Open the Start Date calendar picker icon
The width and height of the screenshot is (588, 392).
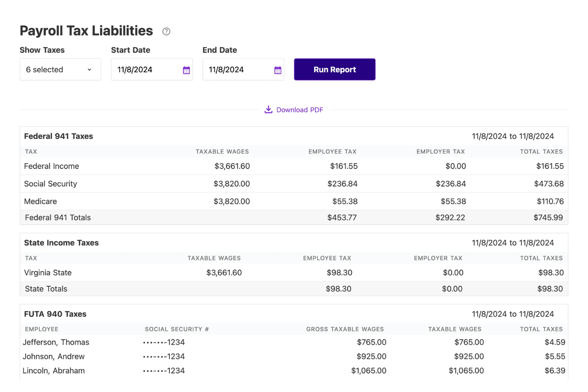[x=186, y=70]
